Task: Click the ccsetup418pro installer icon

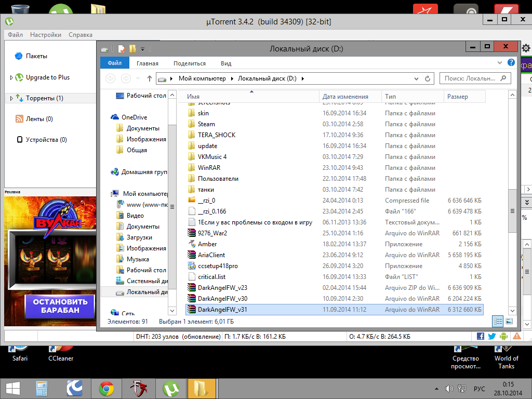Action: tap(192, 265)
